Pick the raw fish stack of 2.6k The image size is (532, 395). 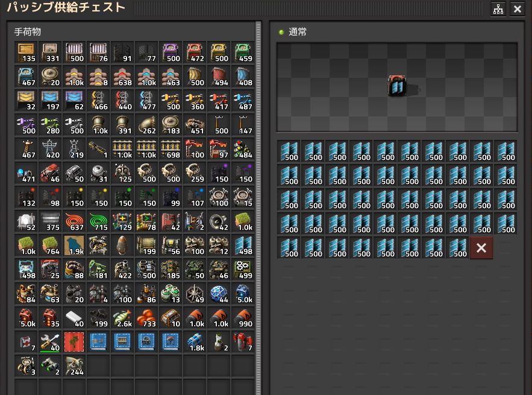coord(122,318)
